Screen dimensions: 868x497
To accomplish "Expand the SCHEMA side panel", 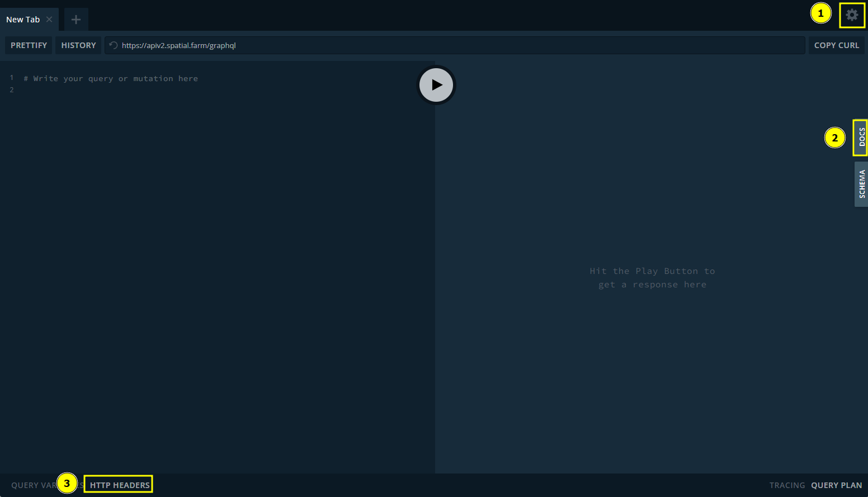I will coord(861,184).
